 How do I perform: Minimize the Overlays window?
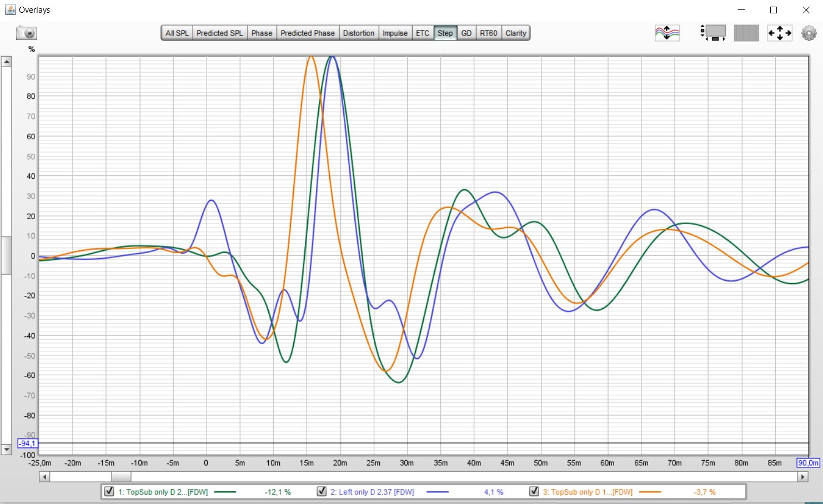pyautogui.click(x=741, y=10)
